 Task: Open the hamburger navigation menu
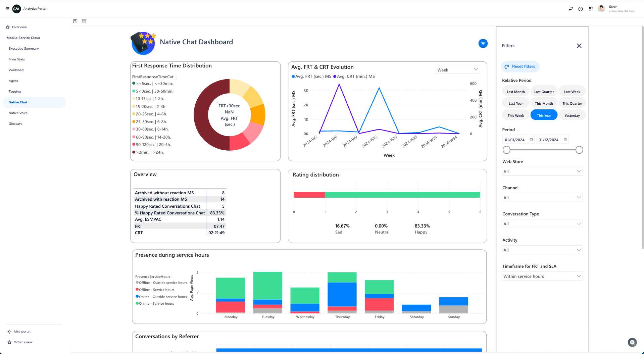(x=7, y=9)
